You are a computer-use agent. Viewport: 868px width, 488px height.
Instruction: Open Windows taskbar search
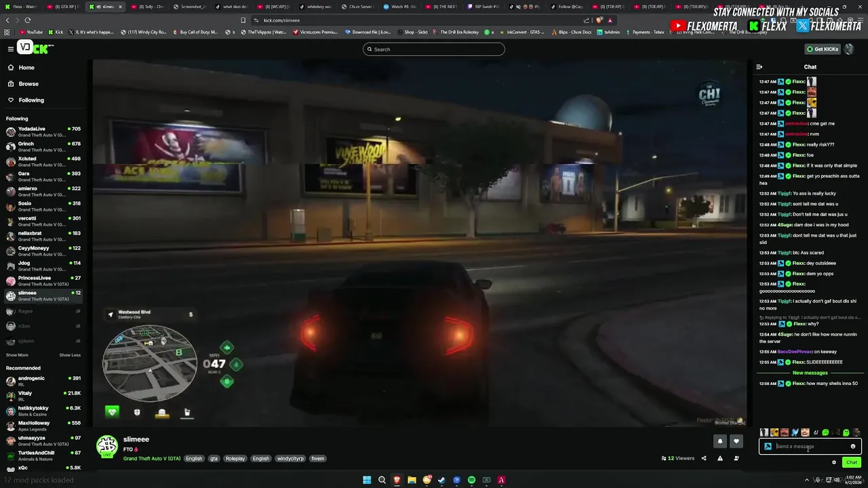pos(382,480)
